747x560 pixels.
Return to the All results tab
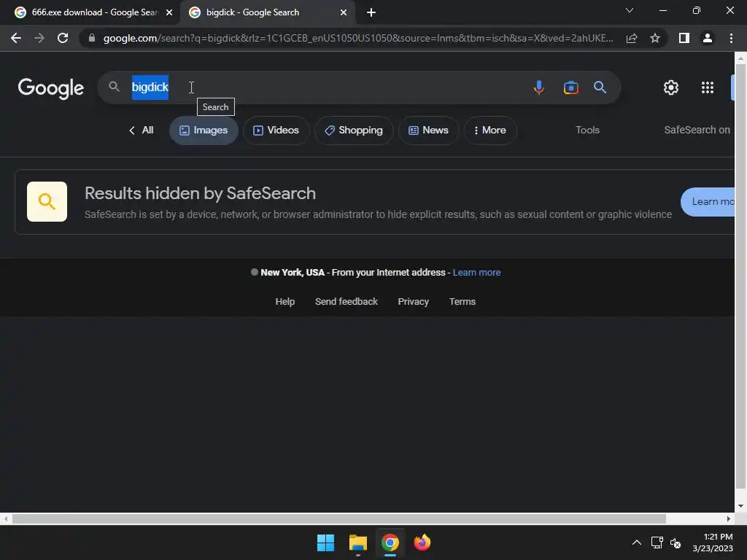tap(141, 131)
